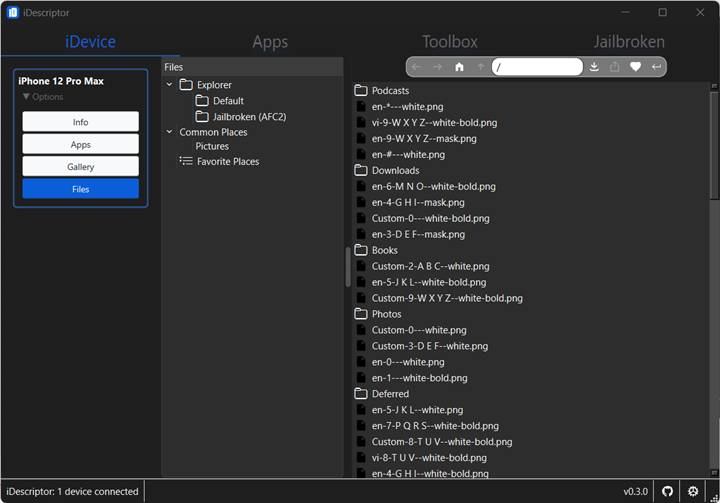This screenshot has height=503, width=720.
Task: Select the iPhone 12 Pro Max device
Action: 61,81
